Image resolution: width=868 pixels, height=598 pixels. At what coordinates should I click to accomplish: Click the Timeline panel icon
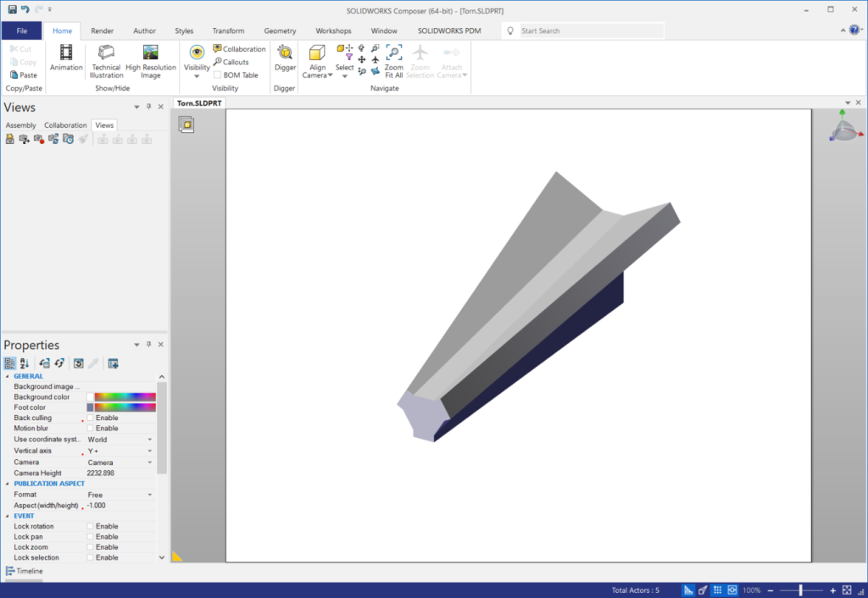coord(10,571)
